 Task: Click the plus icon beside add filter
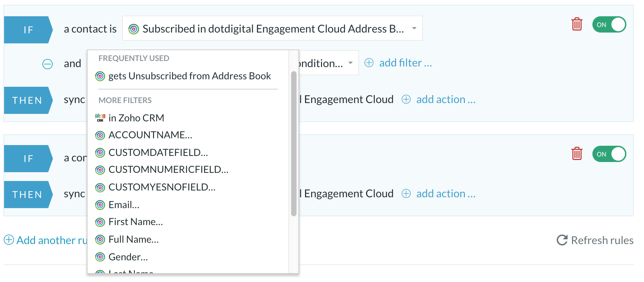tap(369, 63)
